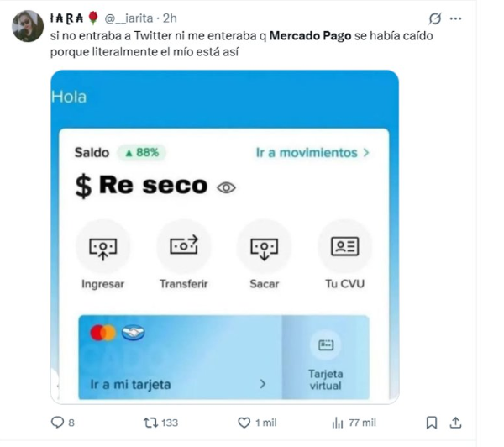Open Tarjeta virtual section
This screenshot has height=447, width=504.
326,358
